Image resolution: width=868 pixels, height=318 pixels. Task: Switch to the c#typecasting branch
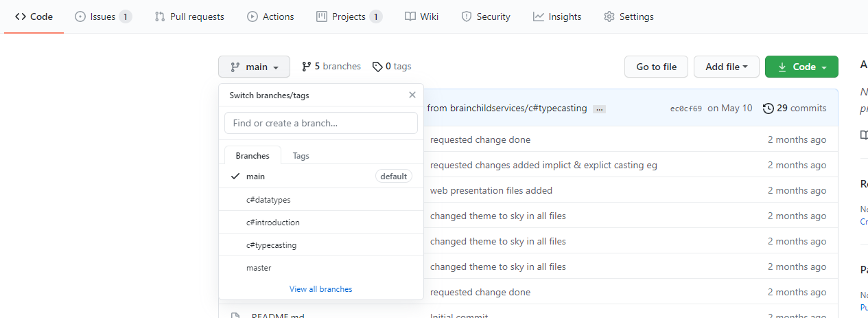321,245
